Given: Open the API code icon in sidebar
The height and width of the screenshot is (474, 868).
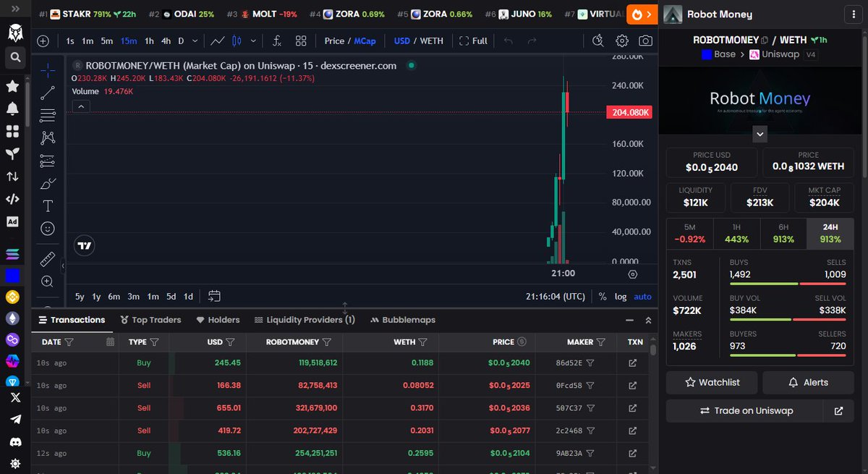Looking at the screenshot, I should [13, 199].
